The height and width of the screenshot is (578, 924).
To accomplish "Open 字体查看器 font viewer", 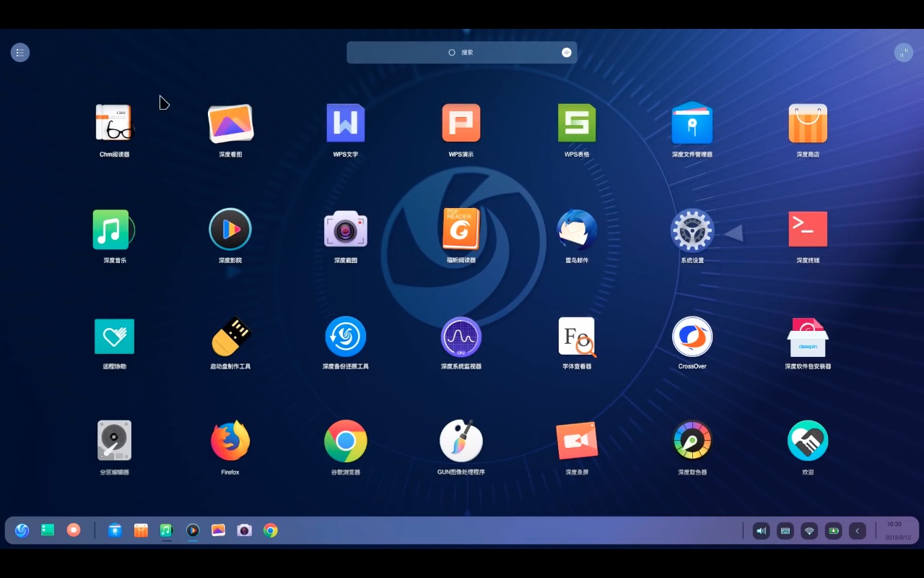I will (x=577, y=337).
